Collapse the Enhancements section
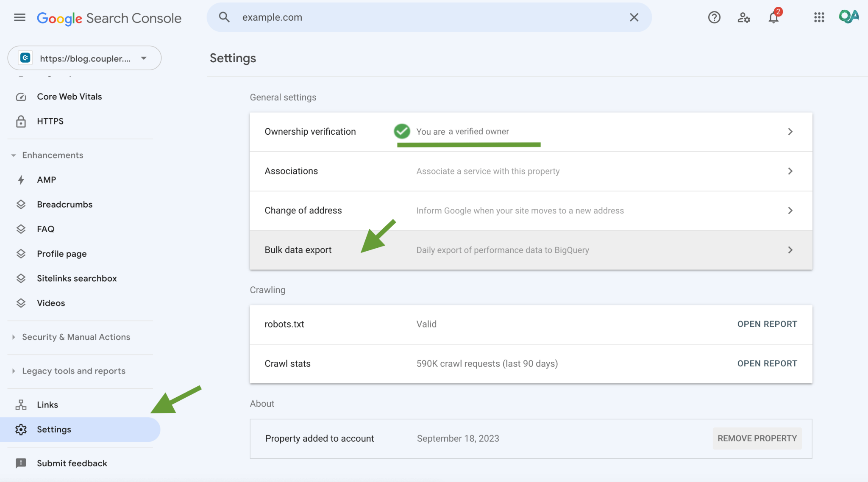The image size is (868, 482). tap(13, 155)
